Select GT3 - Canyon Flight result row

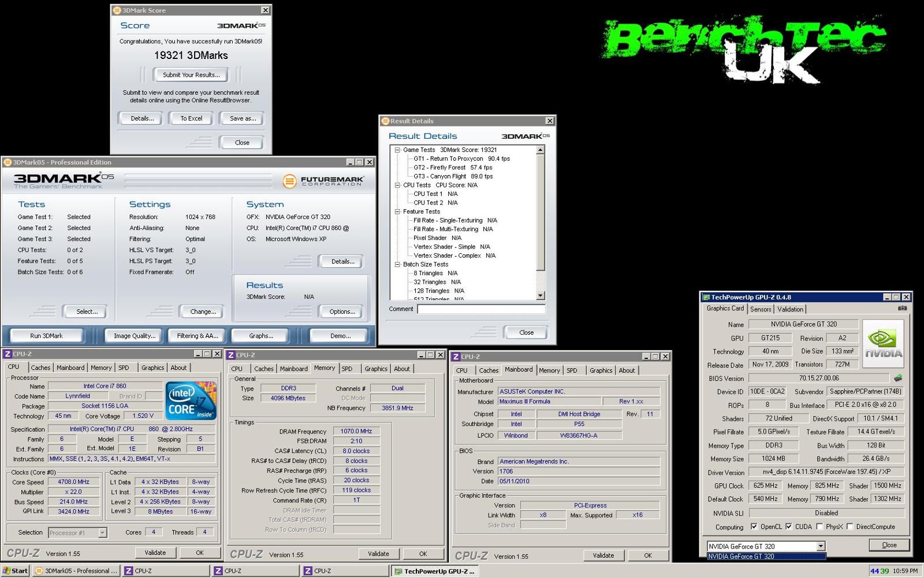click(x=453, y=176)
